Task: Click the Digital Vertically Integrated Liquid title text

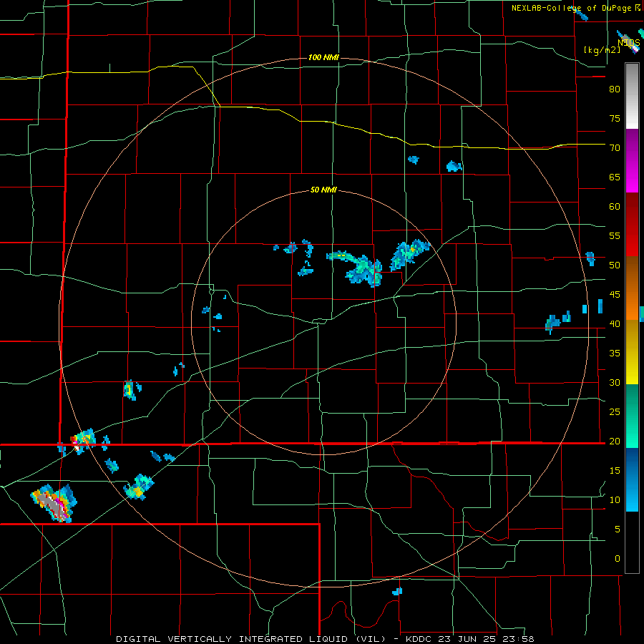Action: coord(250,639)
